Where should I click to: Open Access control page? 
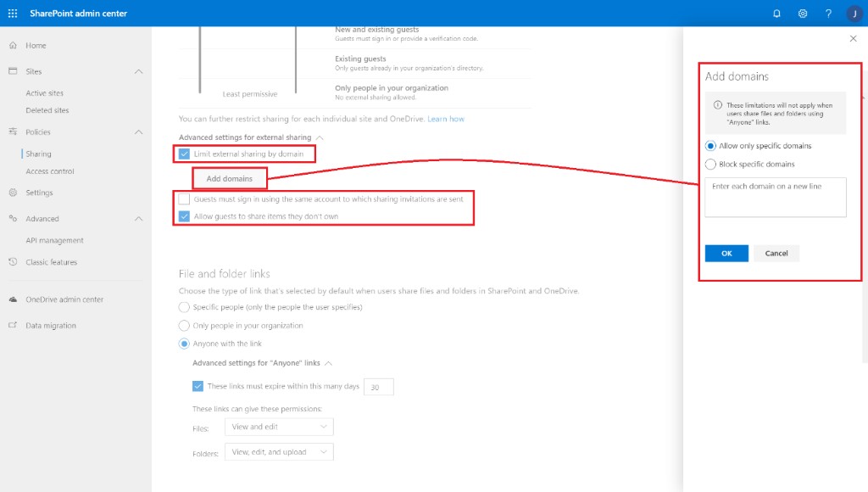click(x=50, y=171)
